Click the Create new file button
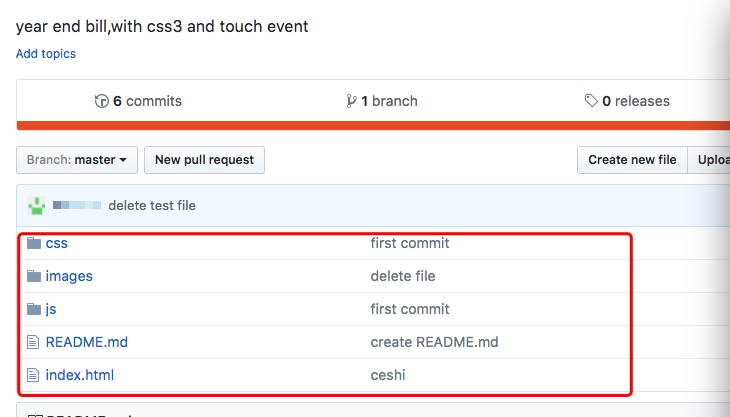Image resolution: width=730 pixels, height=417 pixels. [632, 160]
